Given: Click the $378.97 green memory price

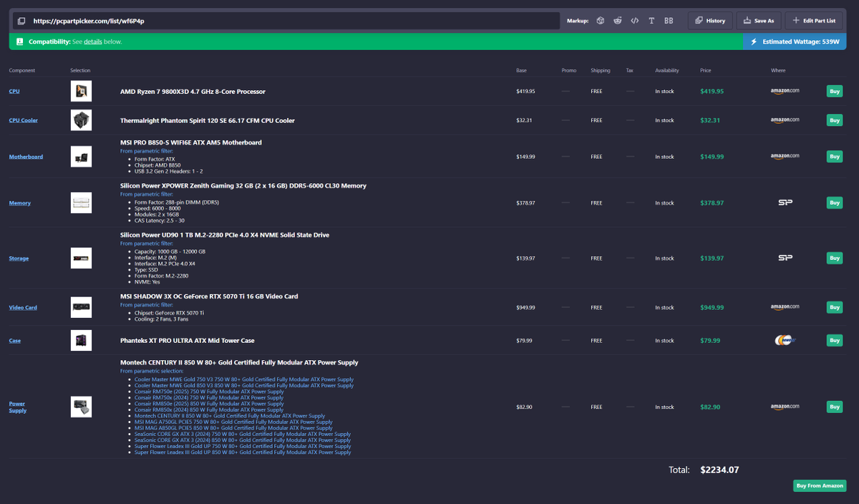Looking at the screenshot, I should tap(712, 203).
